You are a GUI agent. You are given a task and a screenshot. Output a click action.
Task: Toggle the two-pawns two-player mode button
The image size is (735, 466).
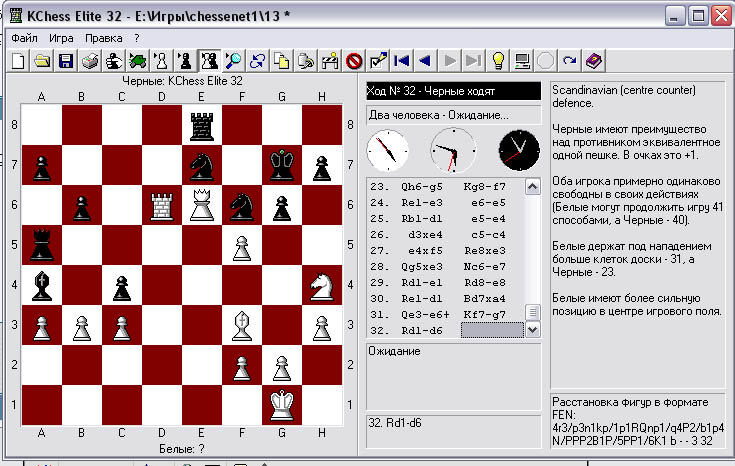tap(210, 61)
